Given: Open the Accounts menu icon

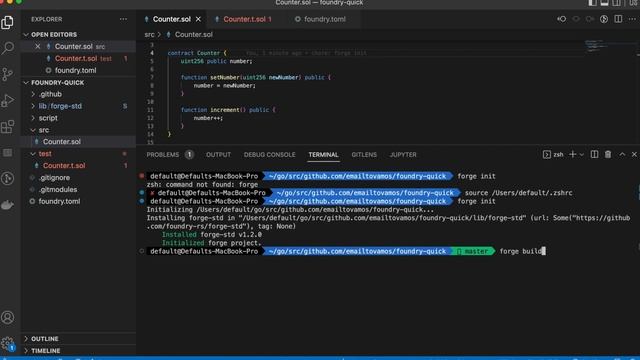Looking at the screenshot, I should pos(7,317).
